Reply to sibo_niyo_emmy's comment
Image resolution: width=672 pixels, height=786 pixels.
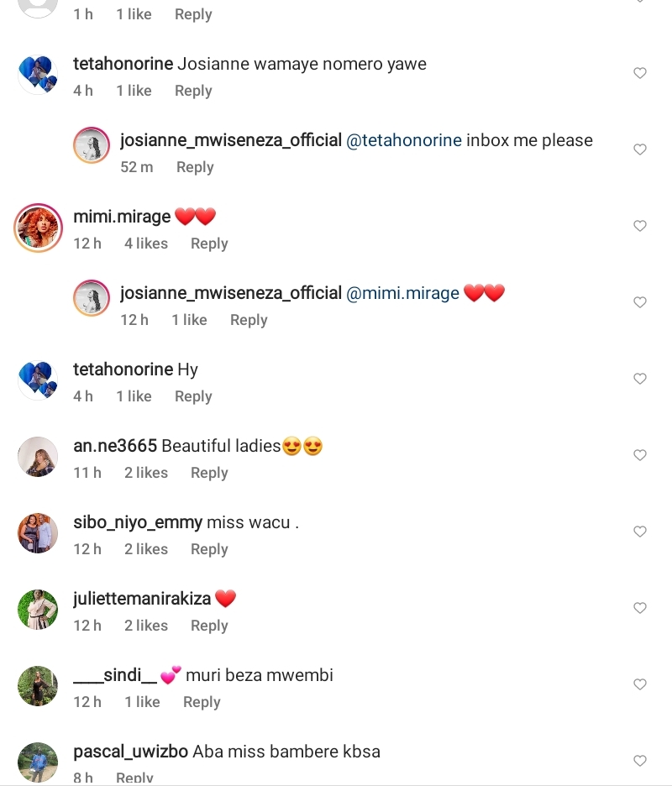[x=209, y=549]
